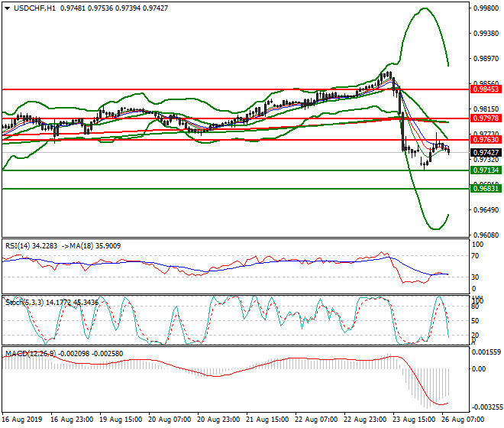Select the RSI scale value 30
504x428 pixels.
tap(475, 277)
